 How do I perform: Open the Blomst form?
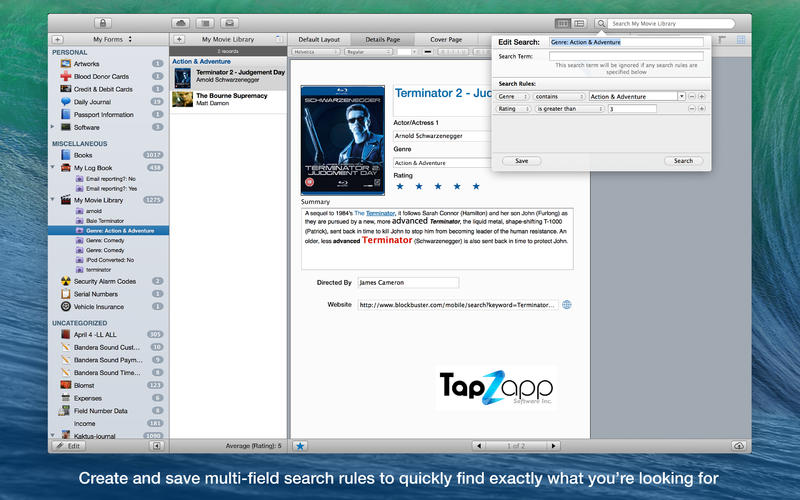coord(108,385)
